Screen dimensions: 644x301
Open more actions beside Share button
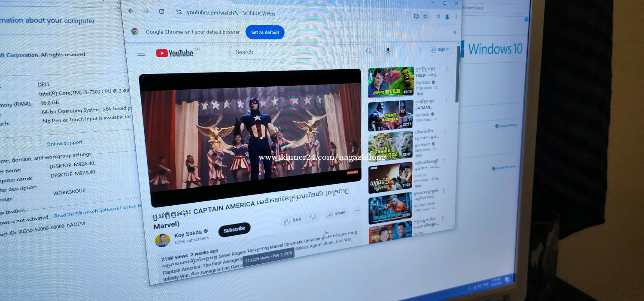(357, 211)
